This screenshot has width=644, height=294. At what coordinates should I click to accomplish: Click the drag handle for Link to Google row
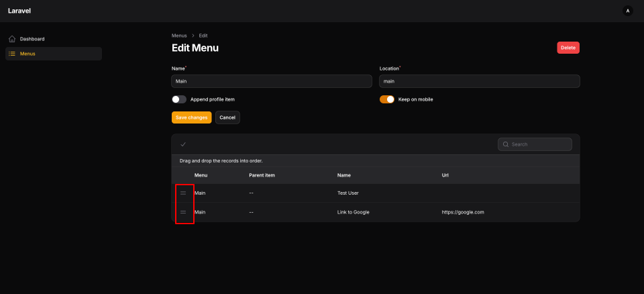click(183, 212)
